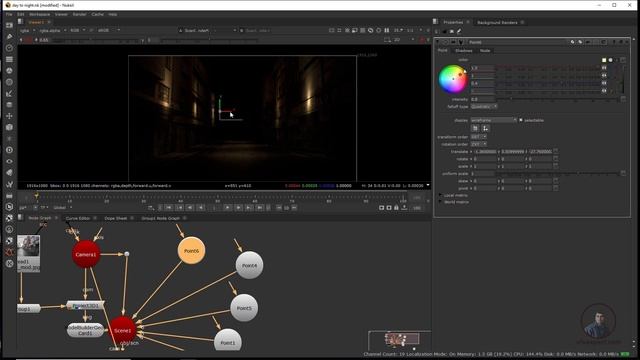The width and height of the screenshot is (640, 360).
Task: Toggle the selectable checkbox
Action: click(521, 120)
